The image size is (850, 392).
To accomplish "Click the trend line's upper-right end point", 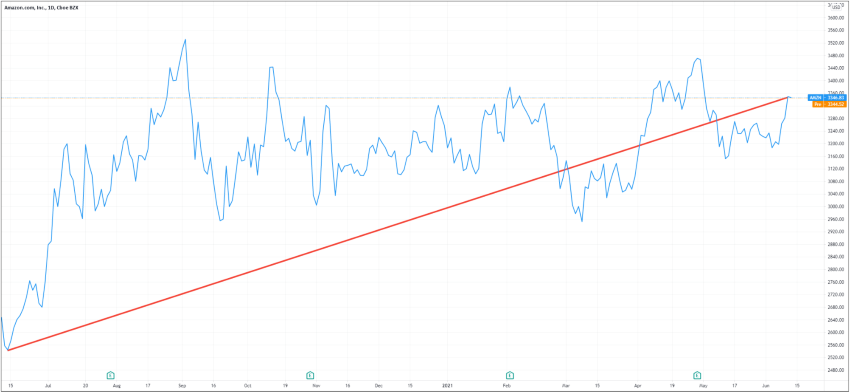I will point(788,98).
